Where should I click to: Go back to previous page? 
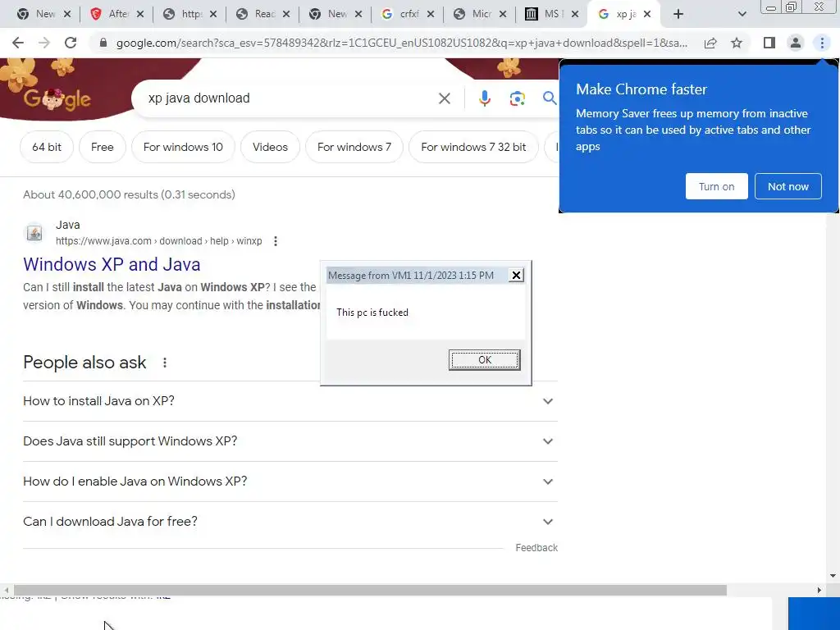coord(18,43)
